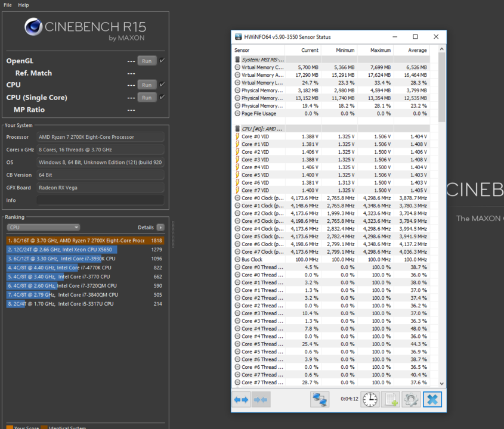Select the Intel Core i7-3720QM ranking row
Screen dimensions: 504x429
click(85, 285)
